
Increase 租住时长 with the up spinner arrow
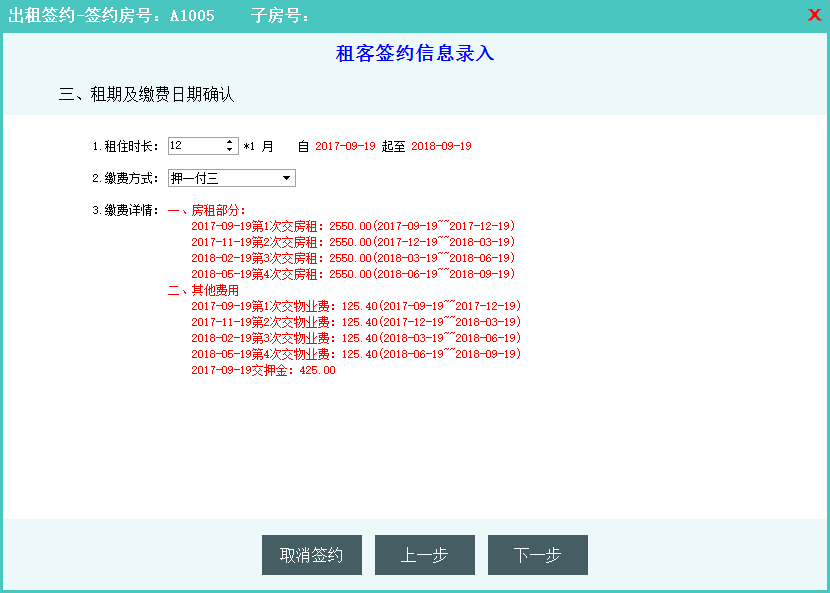231,142
